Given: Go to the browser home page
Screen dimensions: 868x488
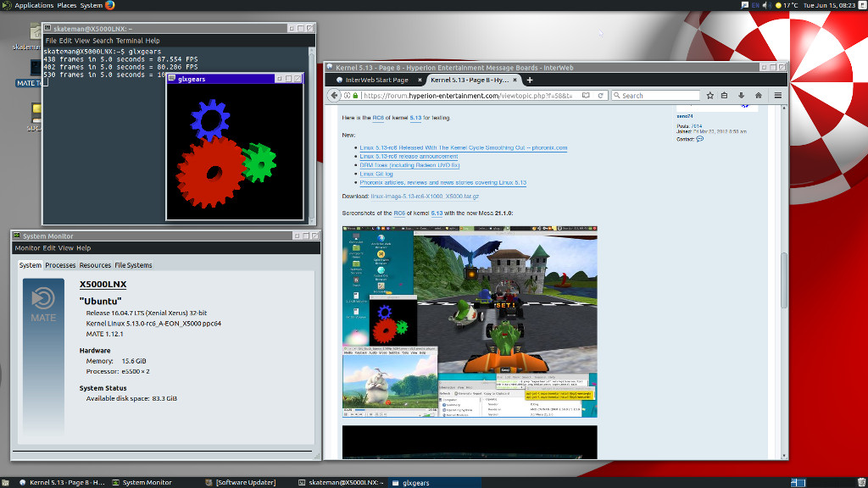Looking at the screenshot, I should click(x=759, y=95).
